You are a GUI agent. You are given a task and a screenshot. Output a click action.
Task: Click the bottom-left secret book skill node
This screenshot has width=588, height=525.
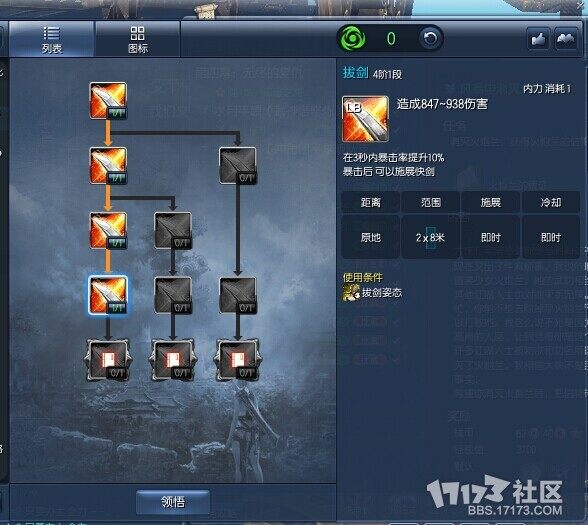tap(108, 360)
